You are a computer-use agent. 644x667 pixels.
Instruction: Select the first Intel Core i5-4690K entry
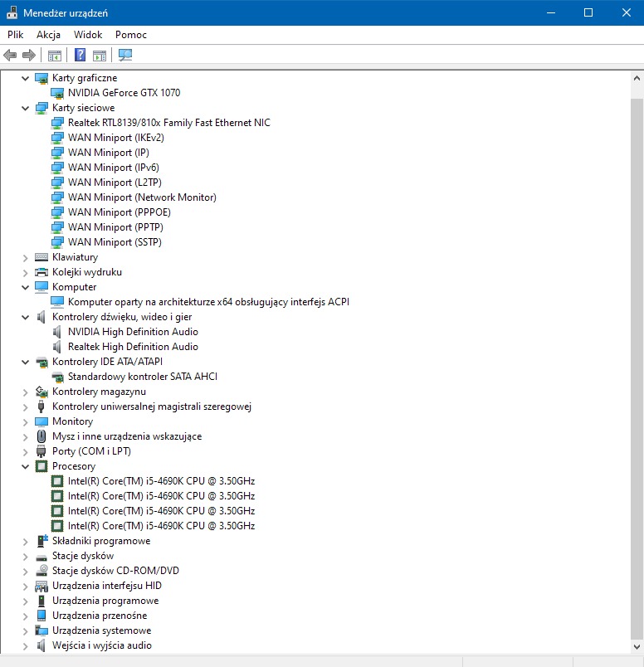tap(161, 481)
